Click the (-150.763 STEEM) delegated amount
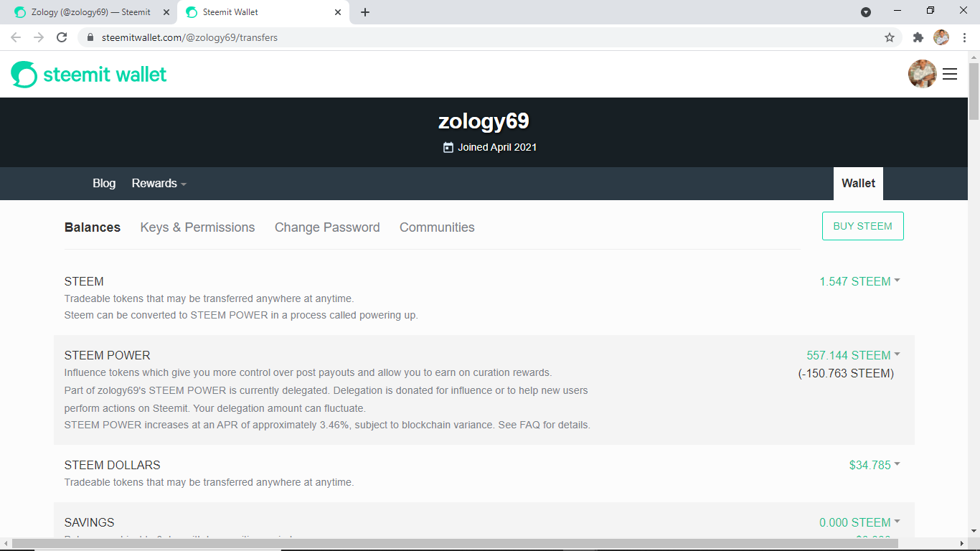The height and width of the screenshot is (551, 980). pyautogui.click(x=846, y=373)
